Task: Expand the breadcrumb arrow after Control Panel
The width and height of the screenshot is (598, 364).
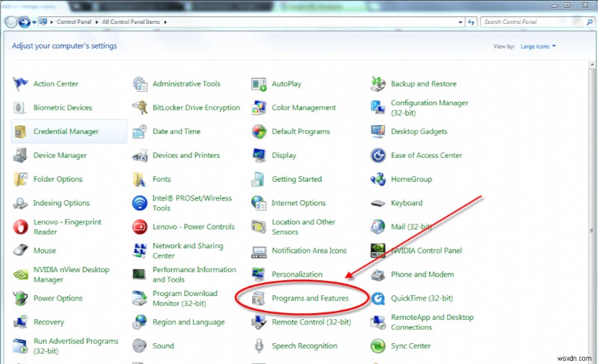Action: pyautogui.click(x=96, y=22)
